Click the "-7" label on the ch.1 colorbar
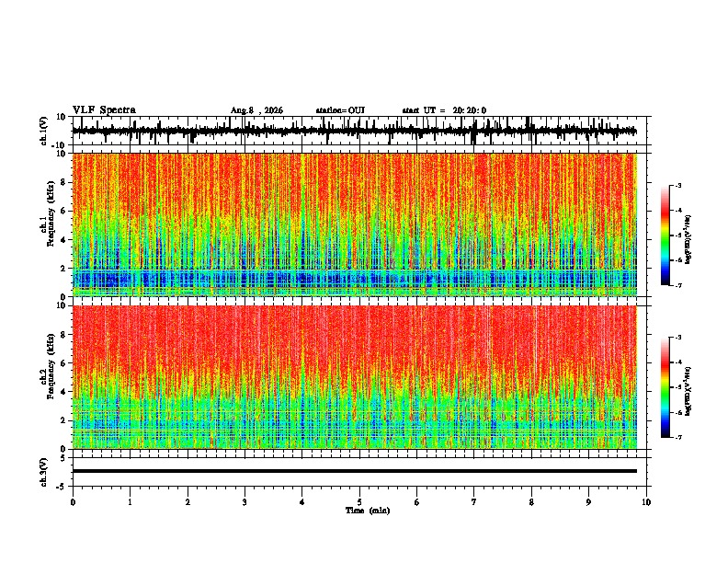The height and width of the screenshot is (563, 728). coord(678,285)
